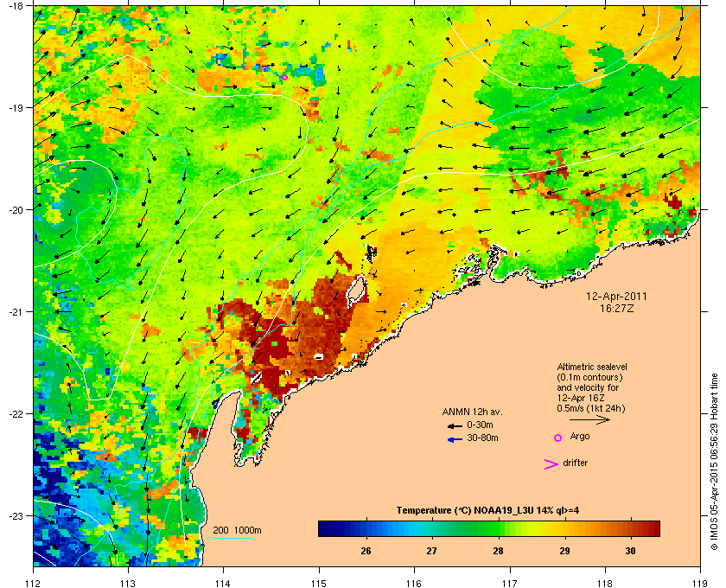The image size is (726, 588).
Task: Click the '-20' latitude axis label
Action: [x=16, y=209]
